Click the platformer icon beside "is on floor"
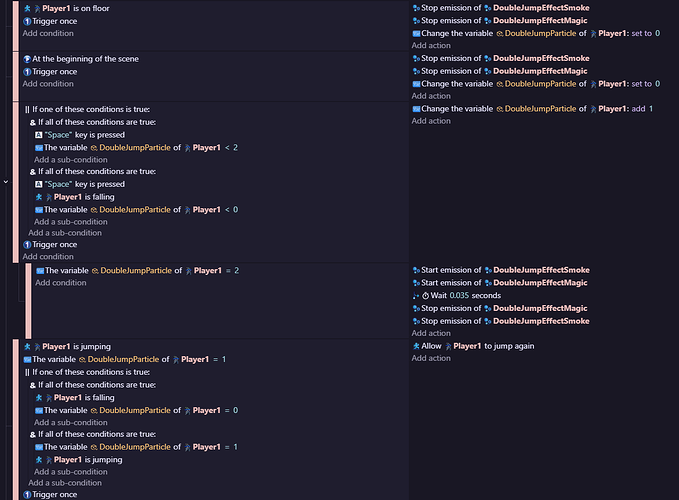 tap(27, 8)
